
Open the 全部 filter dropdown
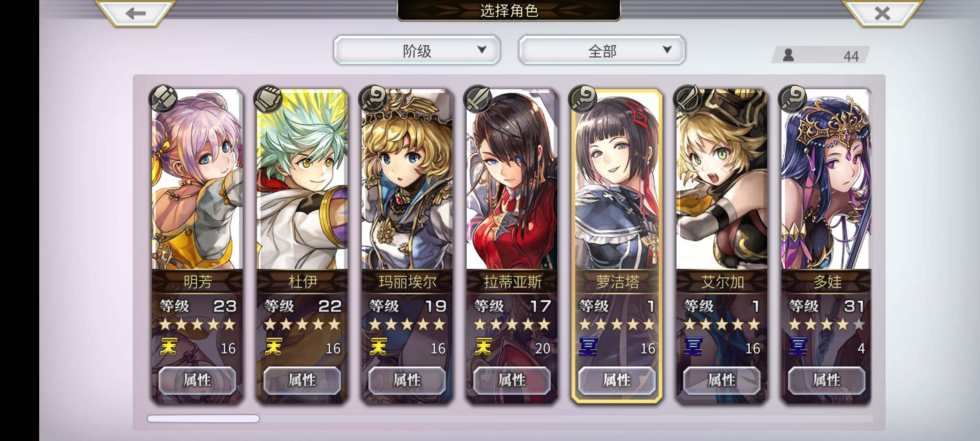coord(602,50)
